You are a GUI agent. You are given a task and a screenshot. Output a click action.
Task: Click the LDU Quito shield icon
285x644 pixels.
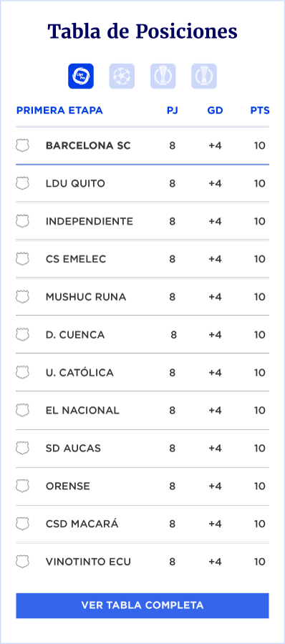pyautogui.click(x=23, y=183)
